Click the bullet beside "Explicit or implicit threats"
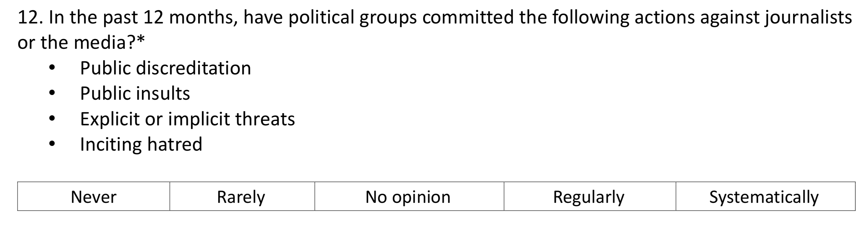This screenshot has width=868, height=225. click(52, 119)
